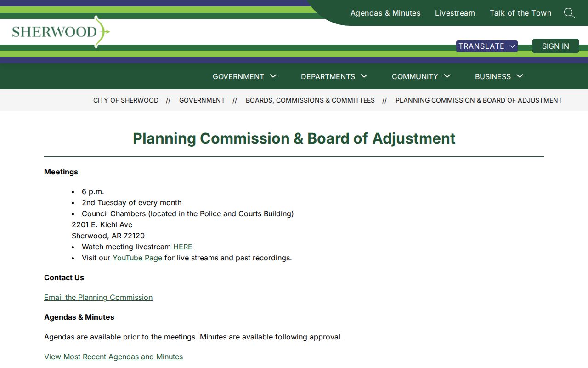This screenshot has height=368, width=588.
Task: Click the Meetings heading
Action: [61, 172]
